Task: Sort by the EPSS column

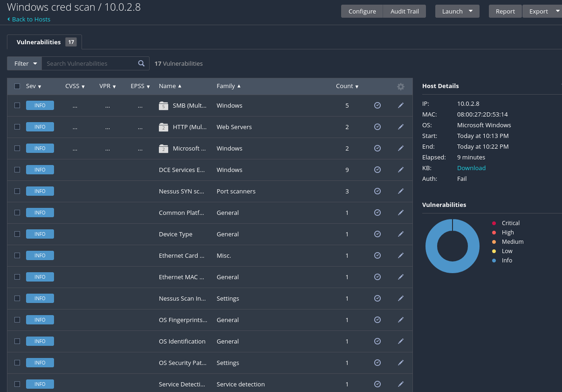Action: [x=140, y=86]
